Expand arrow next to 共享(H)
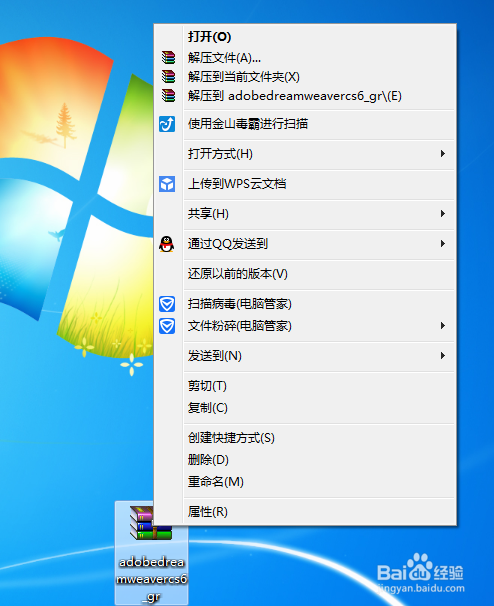 point(443,214)
